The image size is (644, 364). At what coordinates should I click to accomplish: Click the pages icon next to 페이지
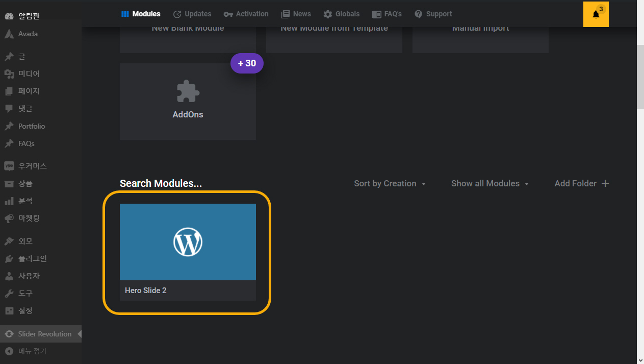click(x=9, y=91)
